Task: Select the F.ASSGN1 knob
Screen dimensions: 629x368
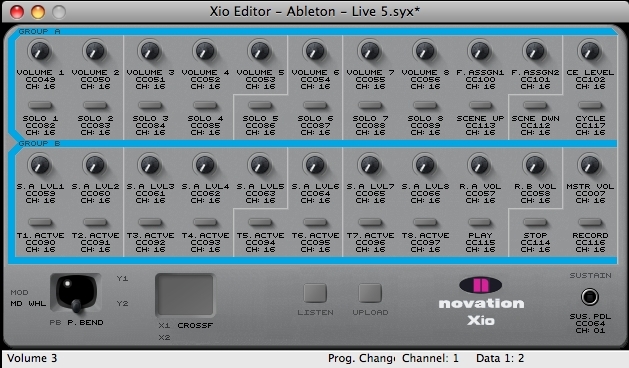Action: 480,51
